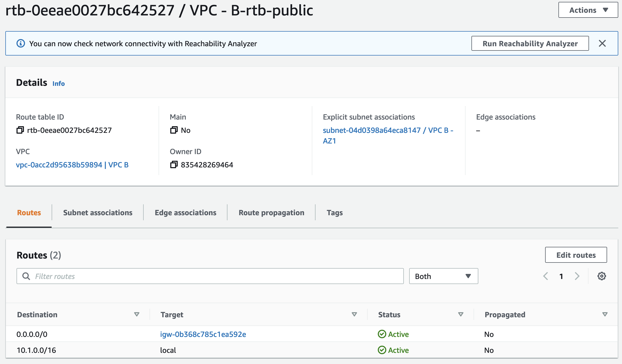Copy the Owner ID number
This screenshot has width=622, height=364.
pos(174,165)
